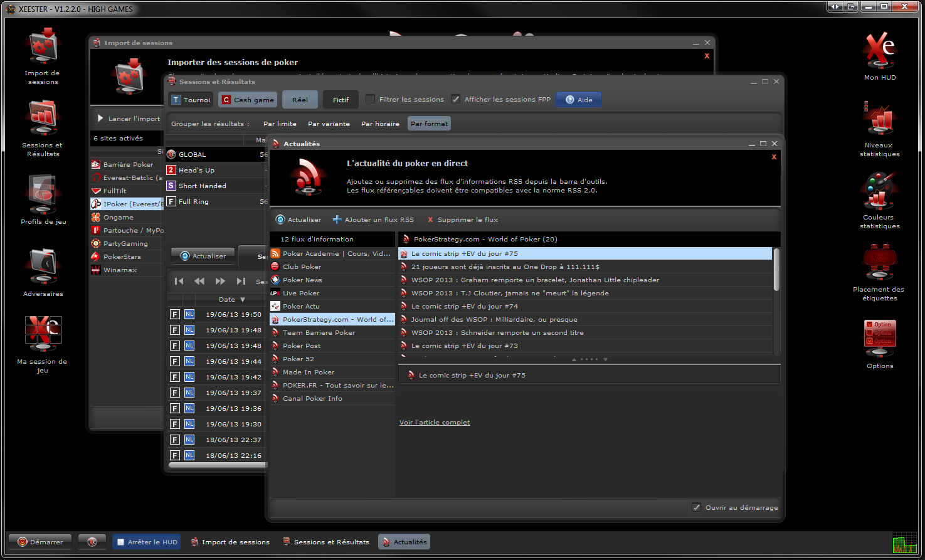Viewport: 925px width, 560px height.
Task: Click the PokerStars site icon
Action: click(x=95, y=256)
